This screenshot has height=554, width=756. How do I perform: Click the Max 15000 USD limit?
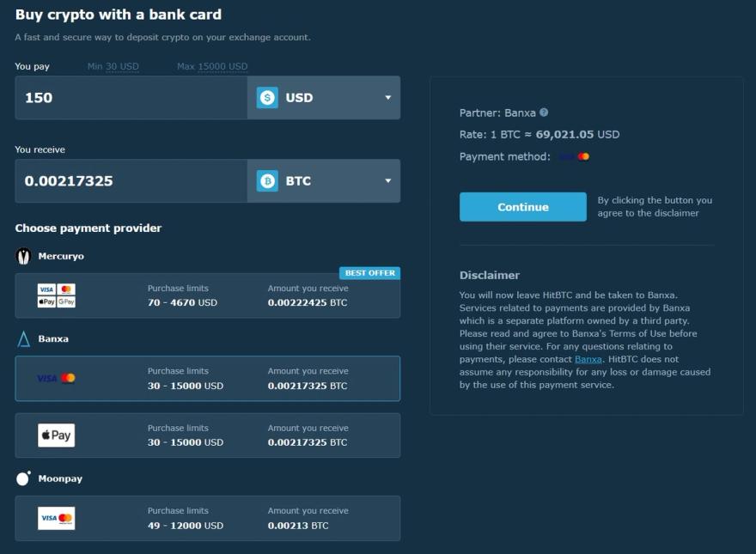coord(212,66)
